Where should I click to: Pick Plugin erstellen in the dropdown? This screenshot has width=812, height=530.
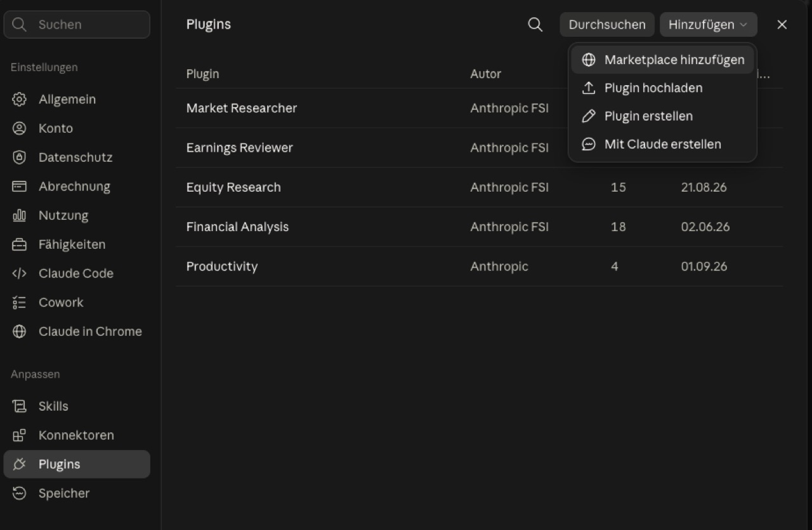[662, 116]
